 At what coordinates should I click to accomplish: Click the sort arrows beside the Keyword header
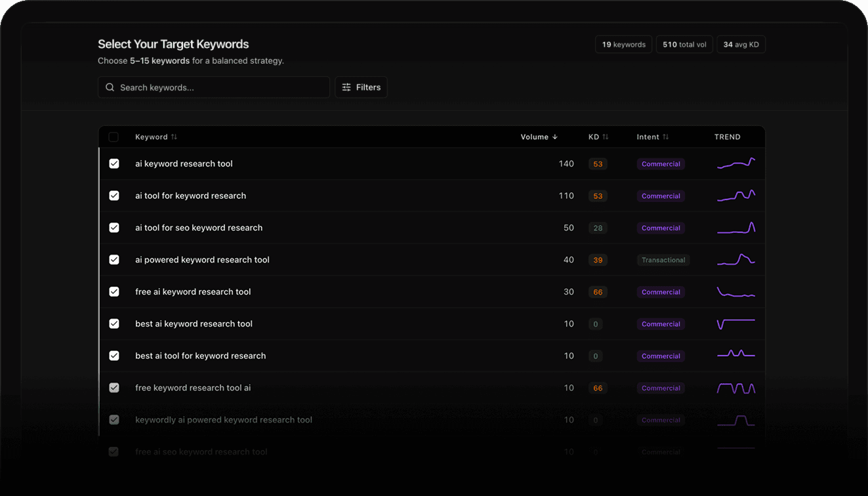[173, 136]
